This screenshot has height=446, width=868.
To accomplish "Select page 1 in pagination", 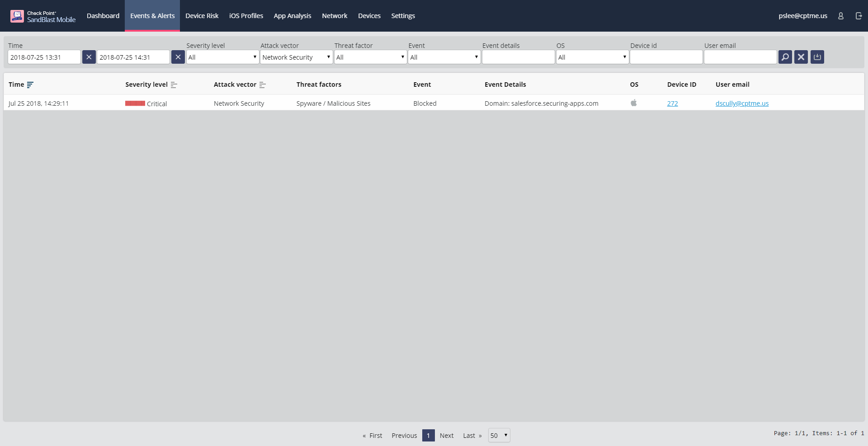I will point(428,436).
